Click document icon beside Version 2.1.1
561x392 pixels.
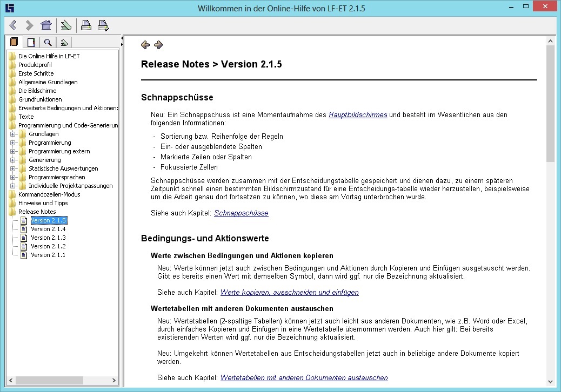coord(24,255)
